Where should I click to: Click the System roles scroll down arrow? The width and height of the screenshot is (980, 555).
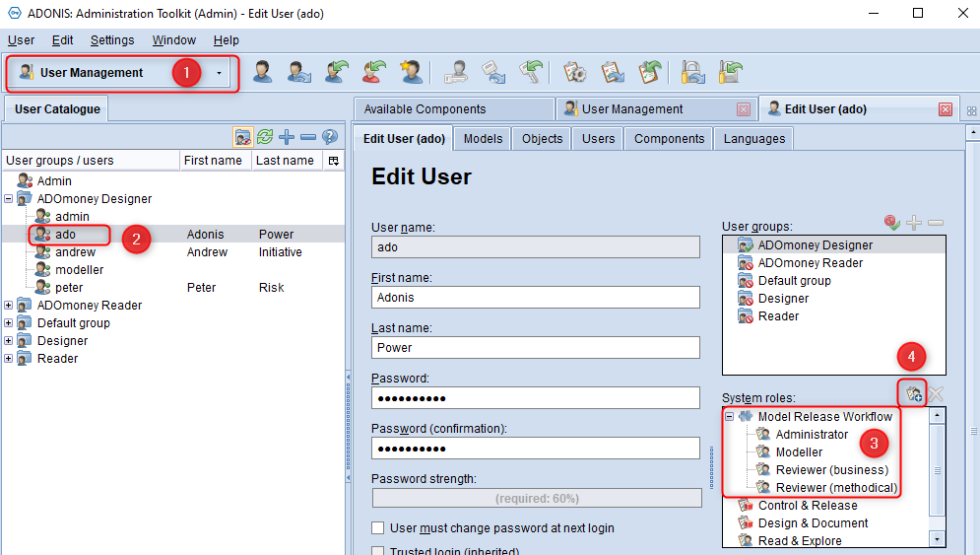point(937,538)
